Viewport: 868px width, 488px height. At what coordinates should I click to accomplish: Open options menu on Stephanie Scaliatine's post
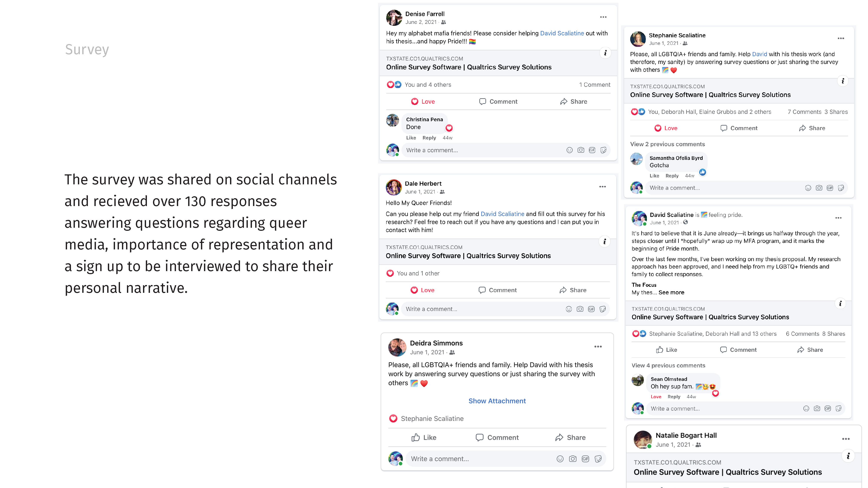(841, 38)
